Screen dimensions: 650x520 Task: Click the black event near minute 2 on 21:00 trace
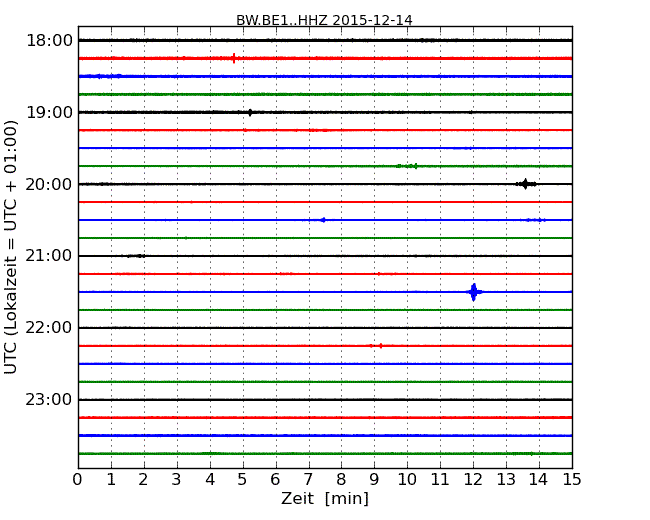pyautogui.click(x=136, y=256)
